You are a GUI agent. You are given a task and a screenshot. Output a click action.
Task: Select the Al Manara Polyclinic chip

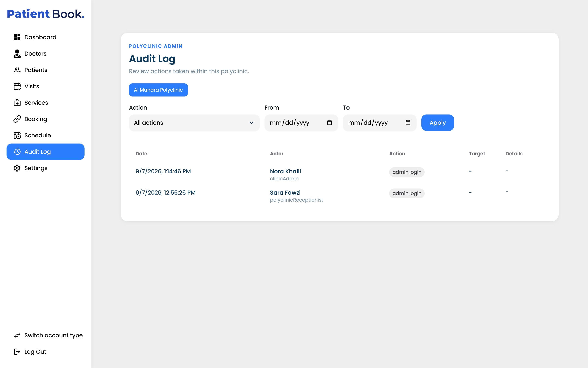coord(158,90)
